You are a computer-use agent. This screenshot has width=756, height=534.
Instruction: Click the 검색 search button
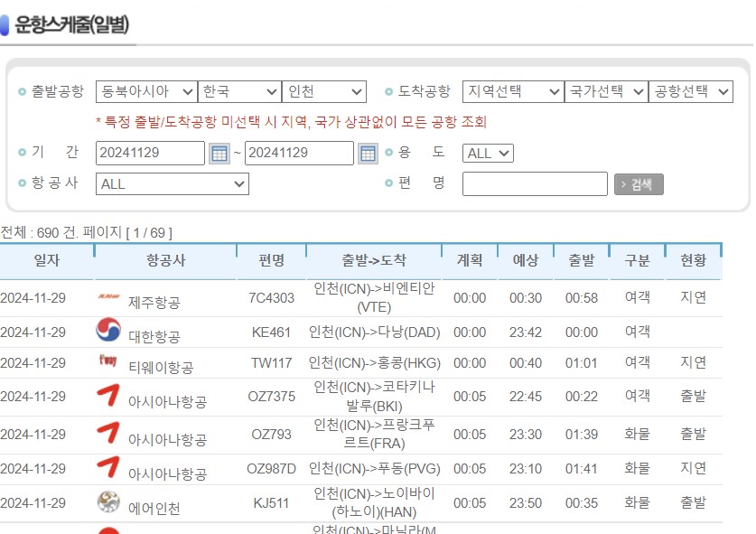(x=640, y=183)
